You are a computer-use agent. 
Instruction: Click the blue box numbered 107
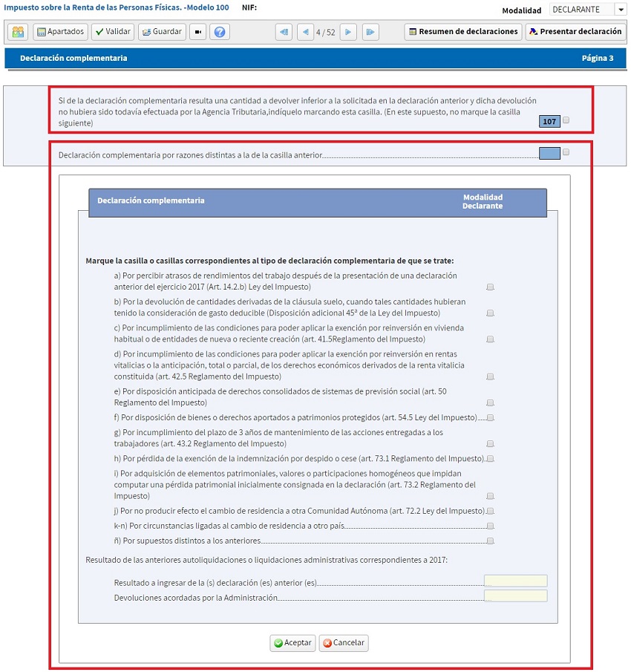click(549, 122)
